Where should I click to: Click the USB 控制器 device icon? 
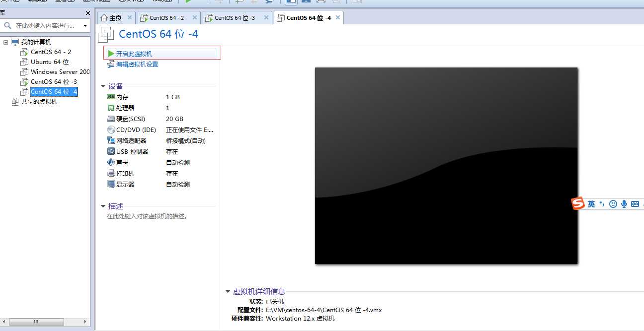111,151
